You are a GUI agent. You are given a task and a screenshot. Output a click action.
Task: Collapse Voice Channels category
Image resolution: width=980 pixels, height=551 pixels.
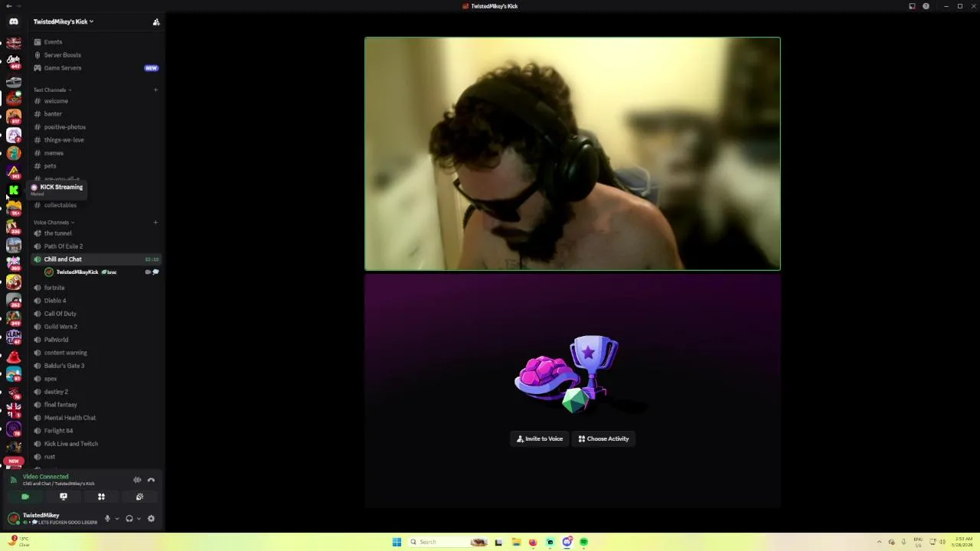54,222
